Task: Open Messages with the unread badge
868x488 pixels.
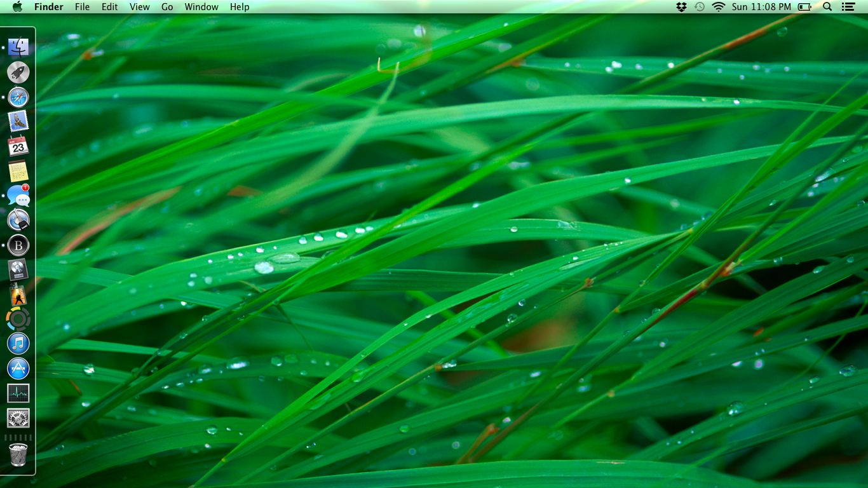Action: (x=18, y=196)
